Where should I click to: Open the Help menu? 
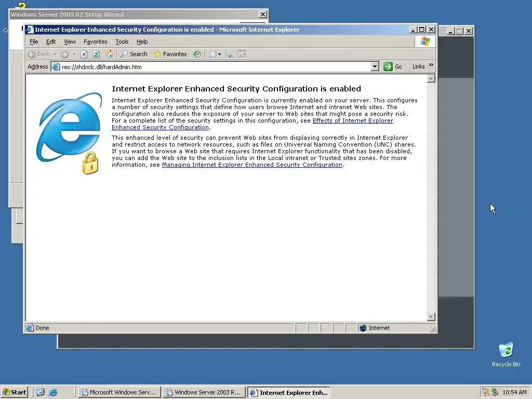tap(142, 42)
